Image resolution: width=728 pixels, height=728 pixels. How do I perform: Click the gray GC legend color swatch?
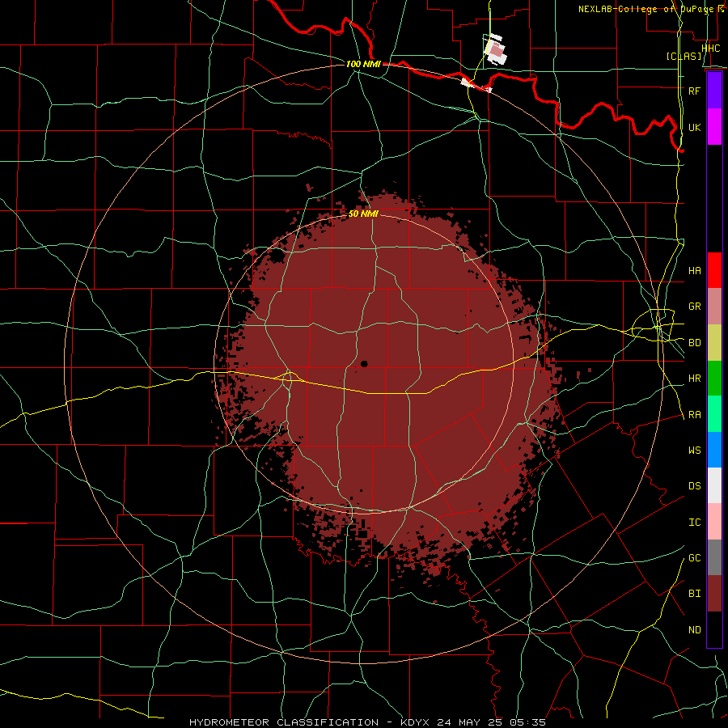pos(714,557)
